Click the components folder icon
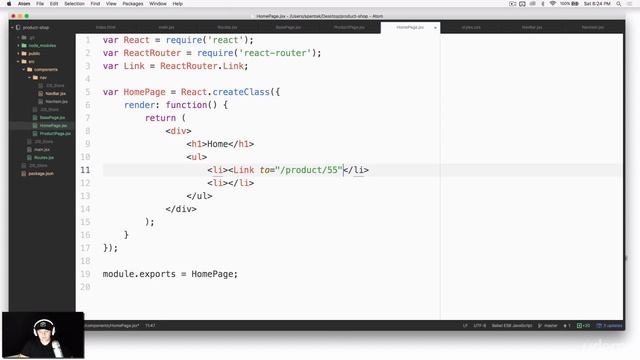Screen dimensions: 640x360 click(30, 69)
